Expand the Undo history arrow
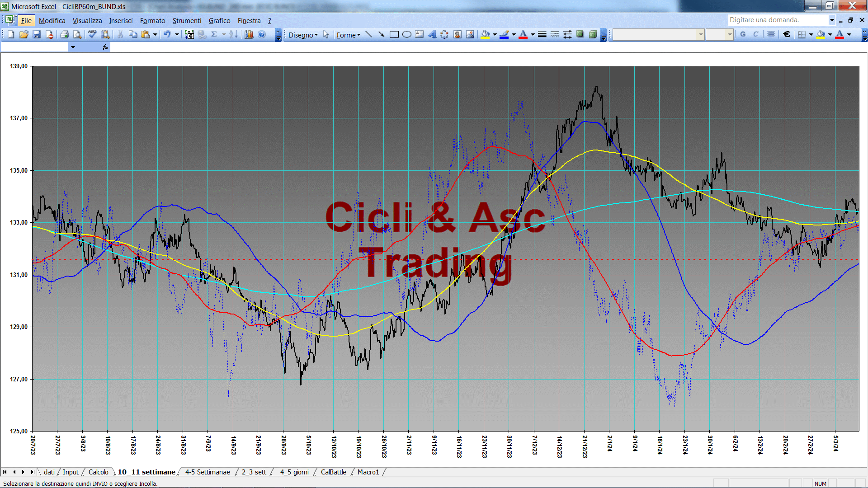The height and width of the screenshot is (488, 868). tap(177, 34)
